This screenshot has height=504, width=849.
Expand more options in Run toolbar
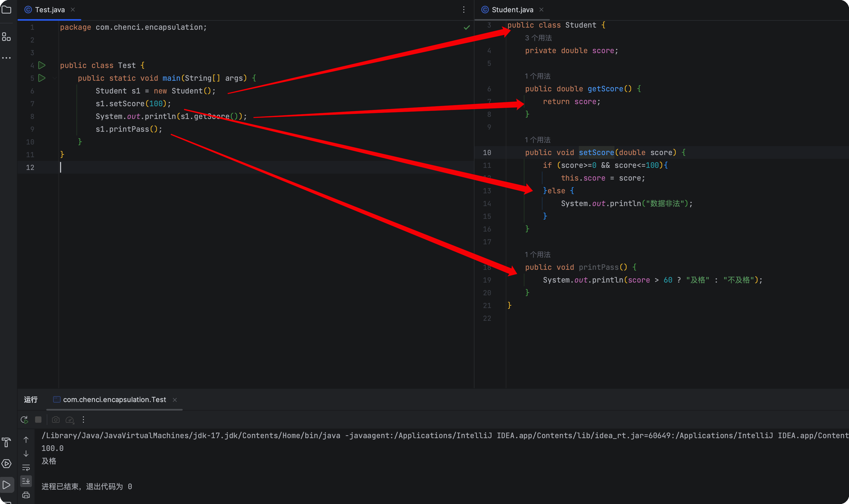point(83,420)
